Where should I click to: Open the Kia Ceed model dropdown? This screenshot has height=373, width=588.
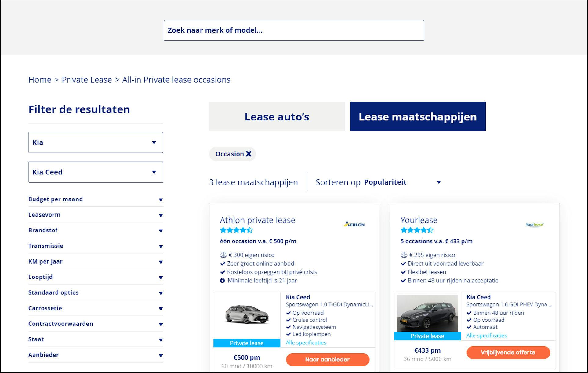click(x=96, y=172)
